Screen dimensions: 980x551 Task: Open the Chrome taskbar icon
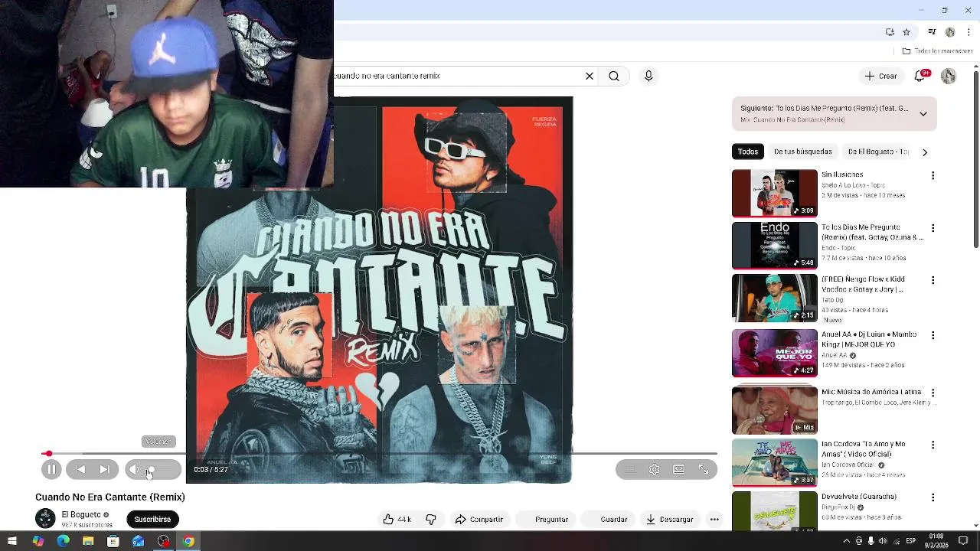(188, 541)
